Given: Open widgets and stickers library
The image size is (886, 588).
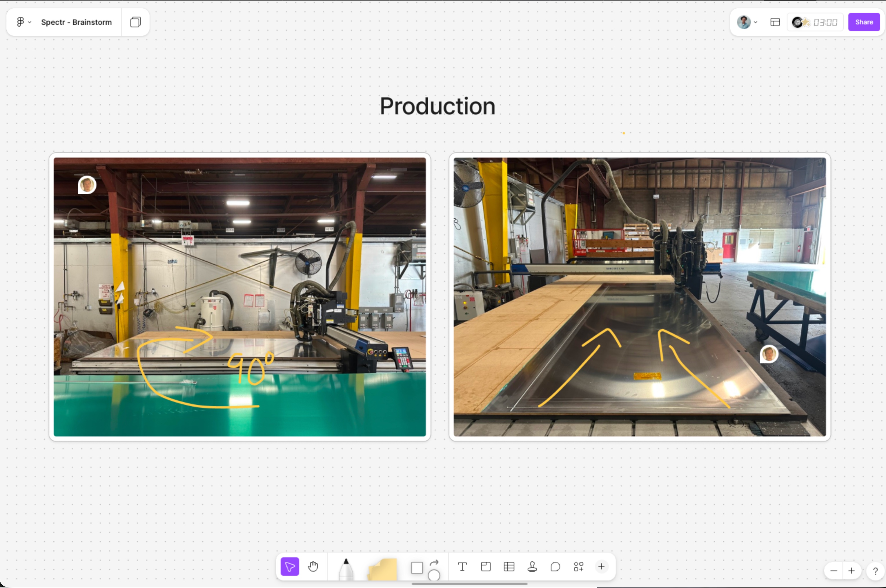Looking at the screenshot, I should 578,567.
